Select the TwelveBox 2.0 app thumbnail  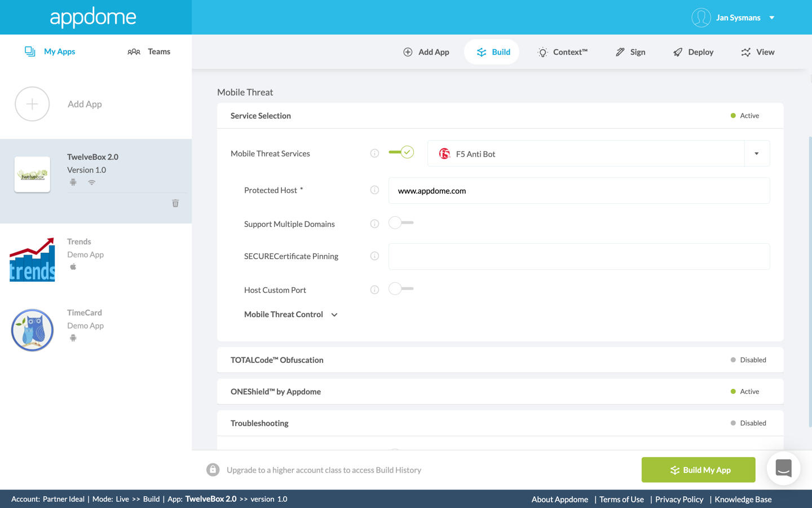(32, 174)
